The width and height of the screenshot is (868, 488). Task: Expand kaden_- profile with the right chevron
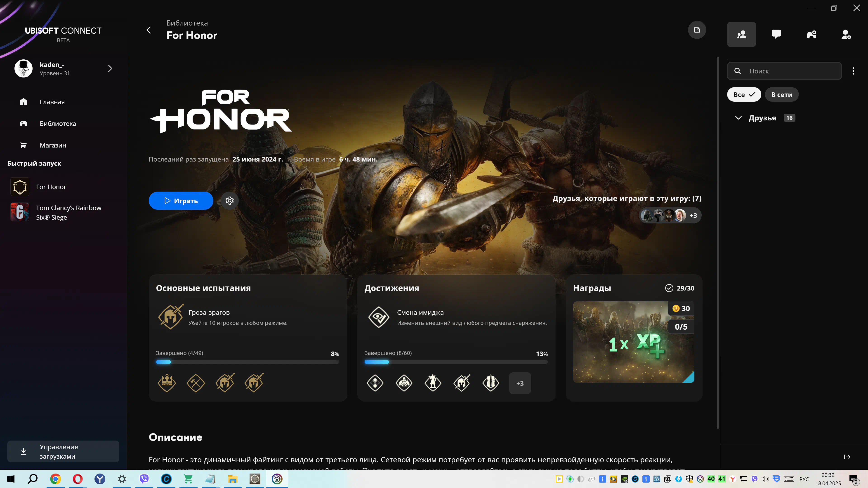click(x=110, y=68)
